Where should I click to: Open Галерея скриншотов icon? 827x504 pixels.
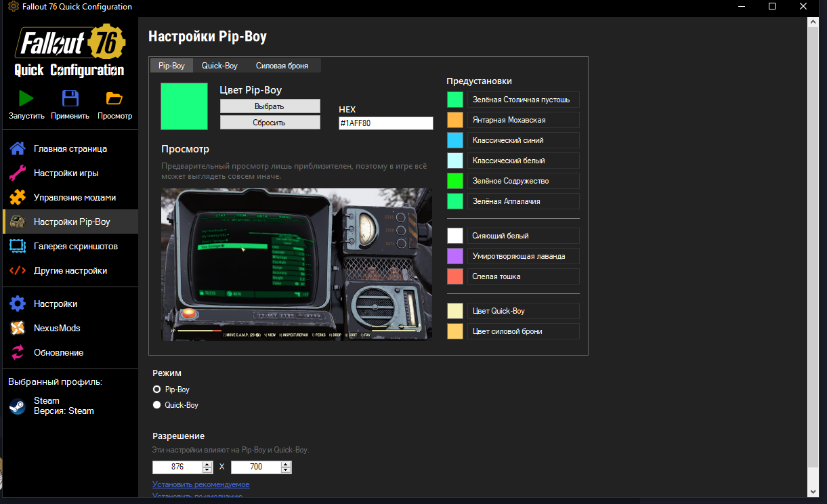pos(18,246)
